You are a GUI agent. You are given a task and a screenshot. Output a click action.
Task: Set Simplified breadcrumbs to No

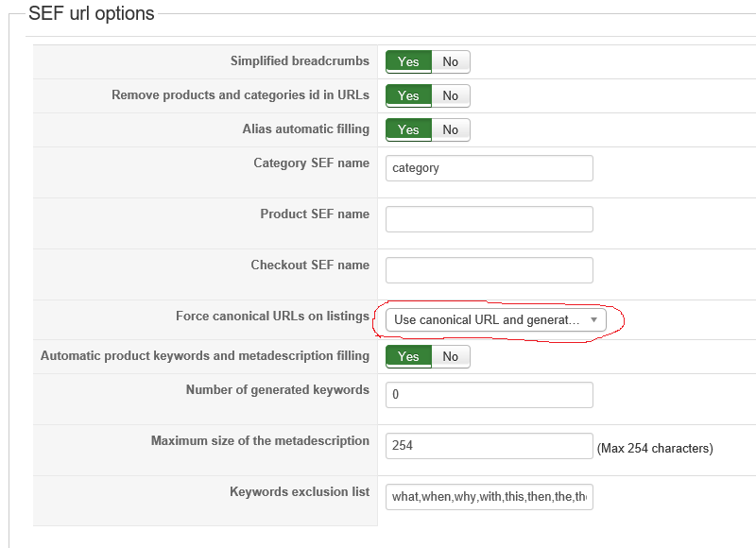pos(451,61)
